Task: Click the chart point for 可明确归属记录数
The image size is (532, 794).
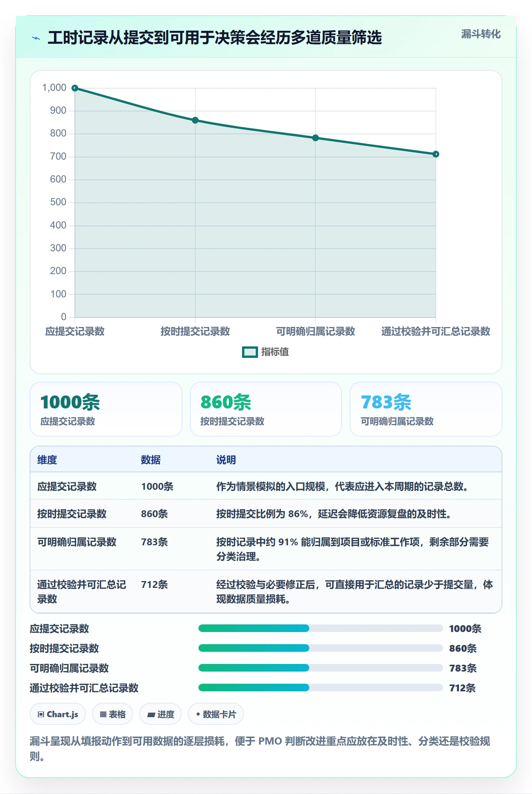Action: pyautogui.click(x=315, y=138)
